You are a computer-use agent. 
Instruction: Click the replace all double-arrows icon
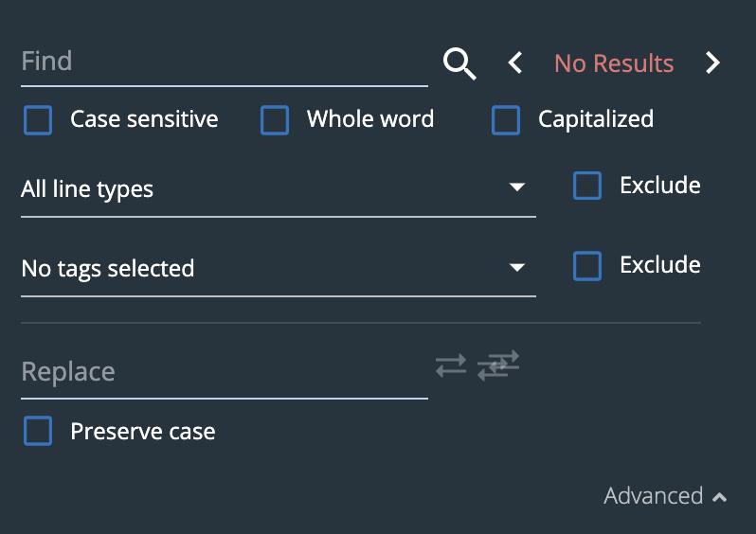pos(498,365)
